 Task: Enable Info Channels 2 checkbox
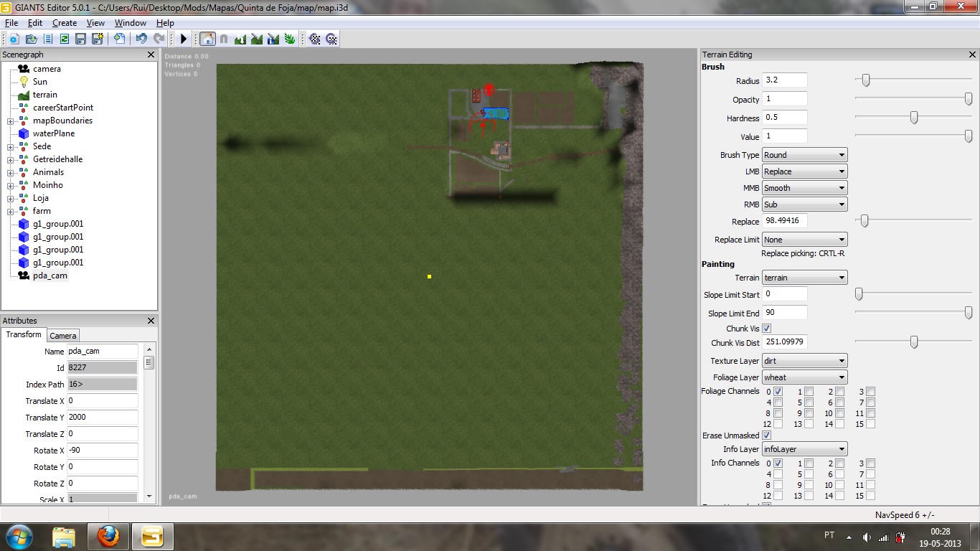pos(840,463)
